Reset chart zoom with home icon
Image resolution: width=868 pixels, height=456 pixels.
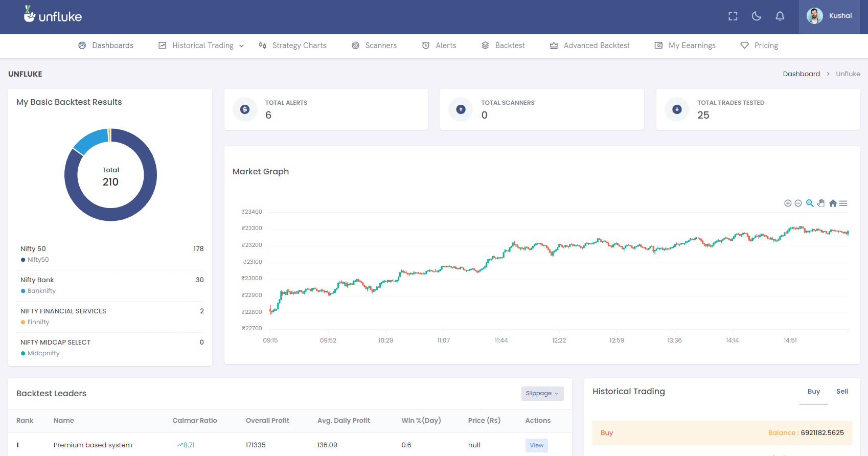pos(833,203)
